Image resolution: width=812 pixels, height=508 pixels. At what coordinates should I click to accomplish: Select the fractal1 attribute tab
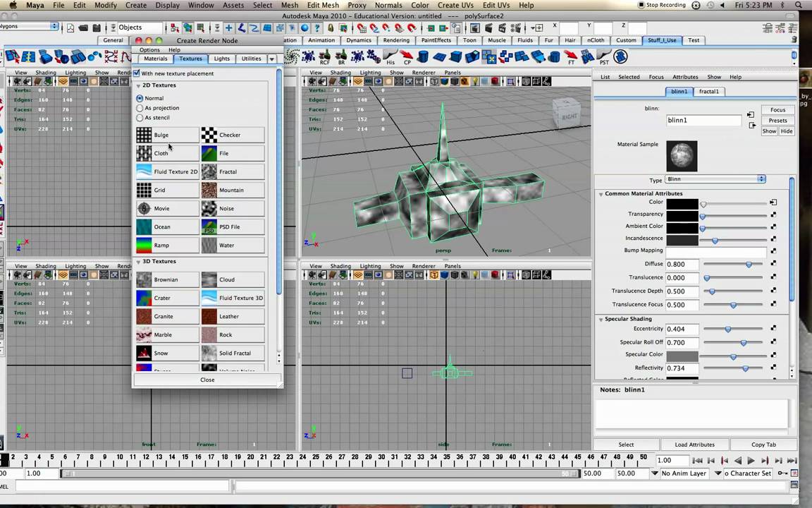click(x=709, y=91)
